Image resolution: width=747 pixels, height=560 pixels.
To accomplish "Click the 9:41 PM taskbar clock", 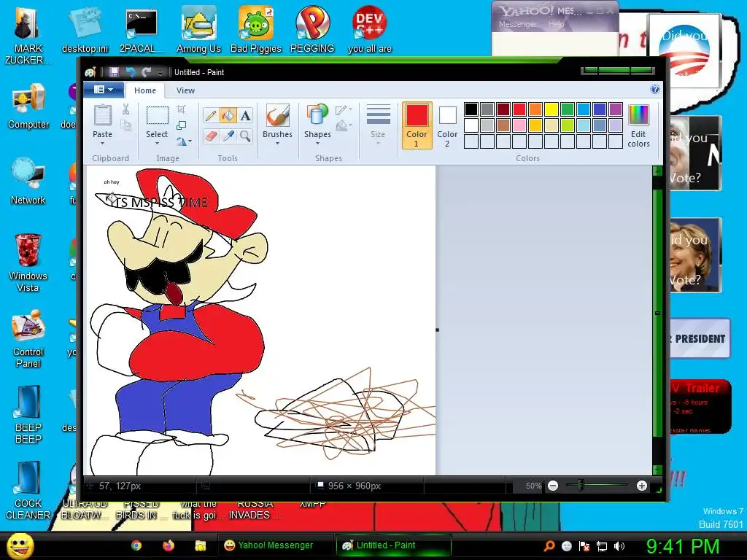I will (683, 546).
